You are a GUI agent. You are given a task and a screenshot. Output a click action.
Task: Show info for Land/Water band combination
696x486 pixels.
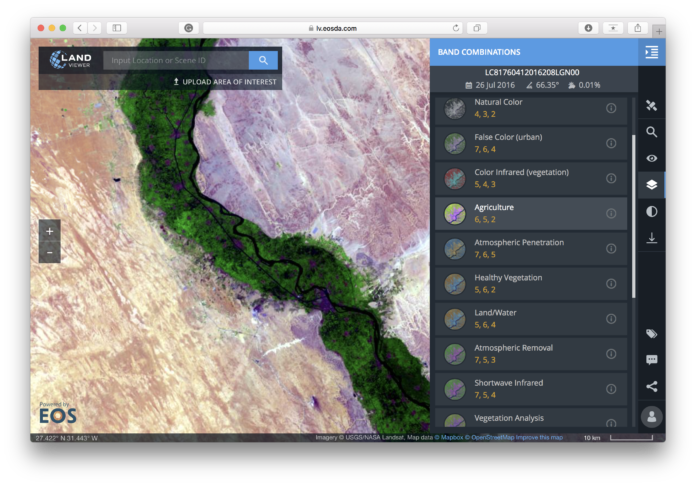coord(611,318)
